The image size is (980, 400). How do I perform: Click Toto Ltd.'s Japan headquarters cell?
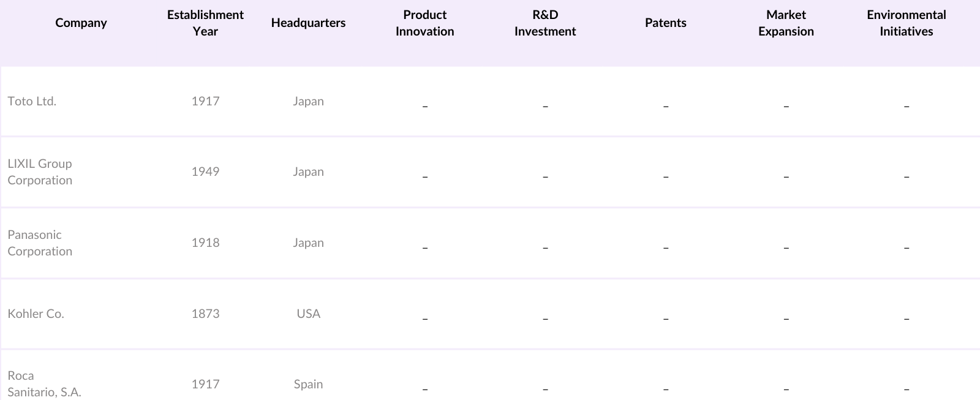308,101
